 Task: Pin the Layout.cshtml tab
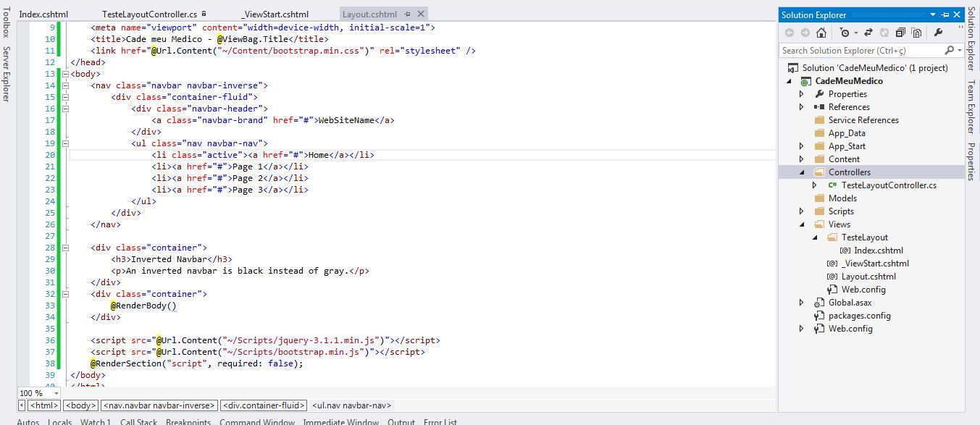tap(408, 14)
